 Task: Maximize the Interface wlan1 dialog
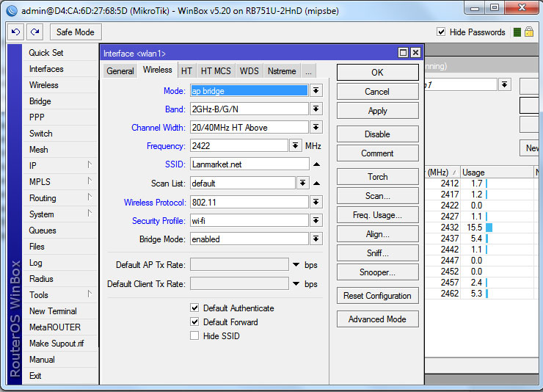click(x=403, y=53)
